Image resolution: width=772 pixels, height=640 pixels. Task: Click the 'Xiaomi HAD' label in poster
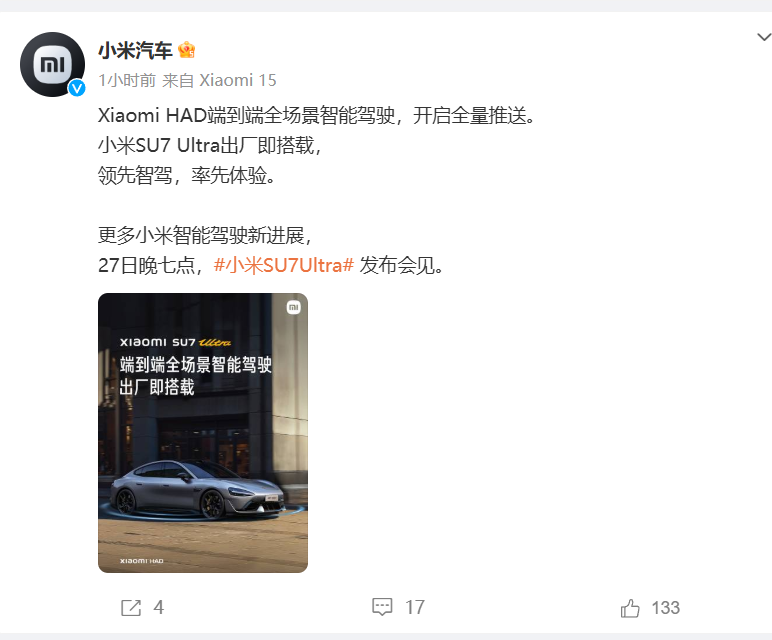[x=142, y=561]
